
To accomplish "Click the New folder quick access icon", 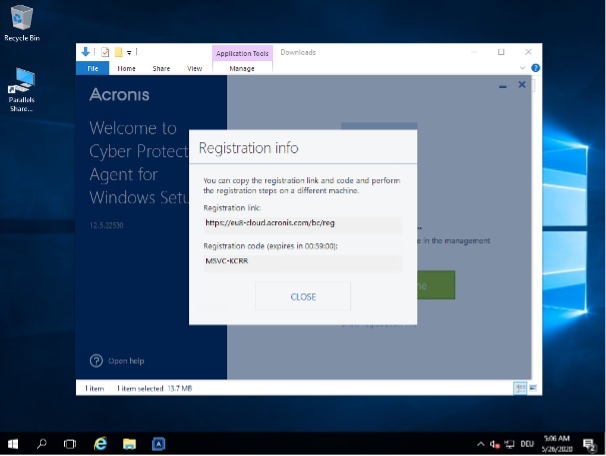I will click(x=119, y=52).
